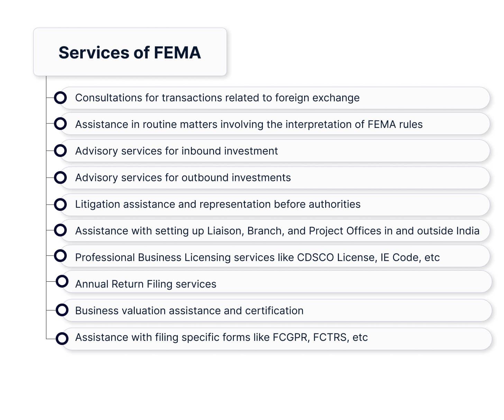Select Business valuation assistance and certification

[189, 311]
